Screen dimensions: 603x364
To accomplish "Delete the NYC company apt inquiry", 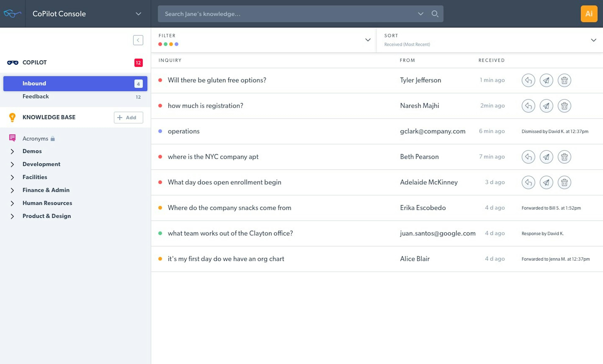I will pos(564,157).
